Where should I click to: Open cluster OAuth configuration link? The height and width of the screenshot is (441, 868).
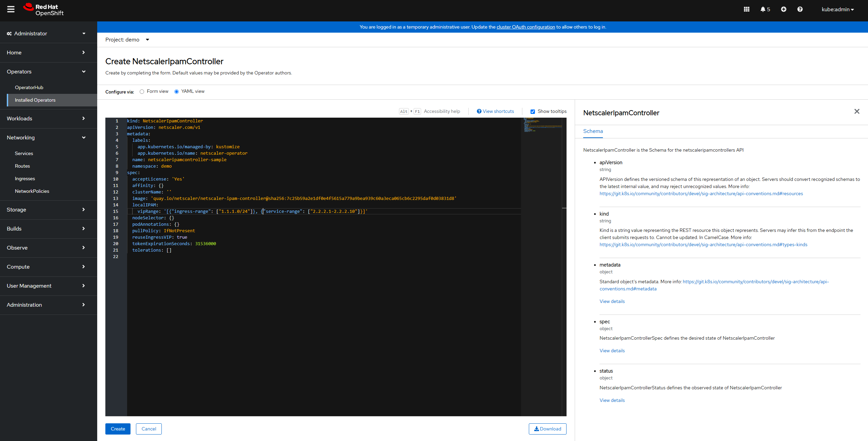tap(526, 27)
